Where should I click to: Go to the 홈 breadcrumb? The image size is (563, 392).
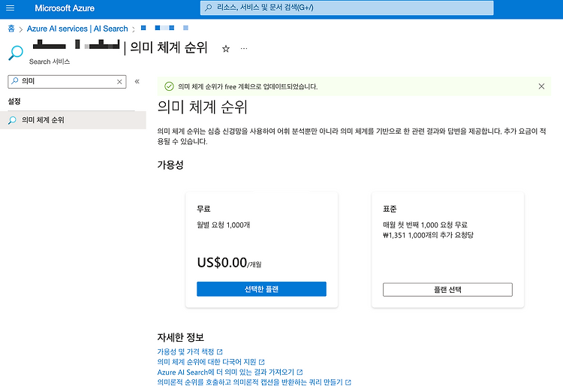[11, 29]
